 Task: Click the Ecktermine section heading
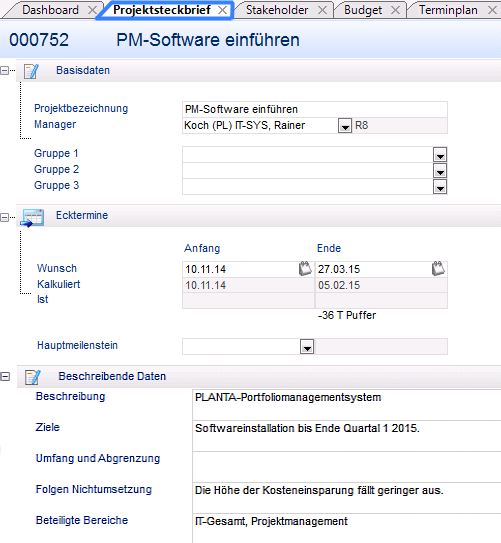coord(82,215)
